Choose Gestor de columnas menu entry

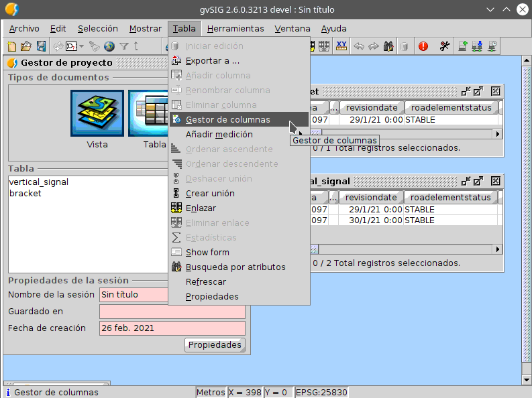(240, 119)
